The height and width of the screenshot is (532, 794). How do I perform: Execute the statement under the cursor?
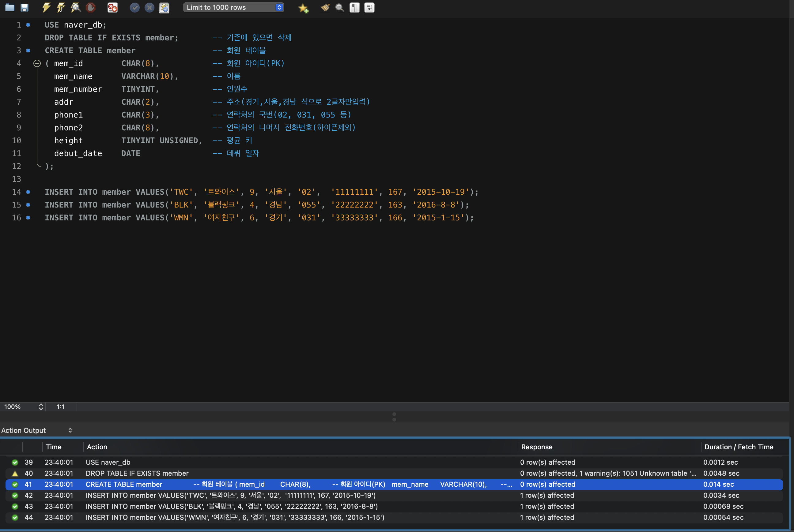61,7
